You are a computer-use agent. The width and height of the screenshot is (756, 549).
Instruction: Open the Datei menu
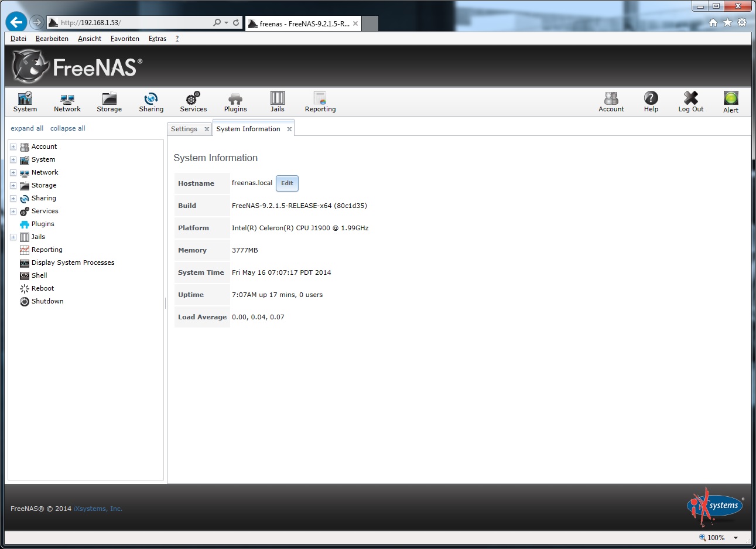click(18, 39)
